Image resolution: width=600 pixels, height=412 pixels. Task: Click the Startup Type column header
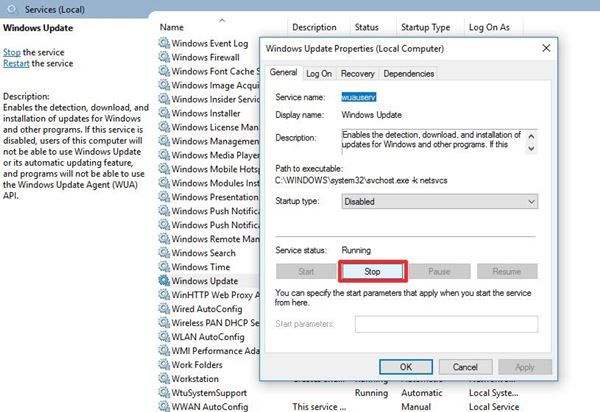[x=426, y=27]
